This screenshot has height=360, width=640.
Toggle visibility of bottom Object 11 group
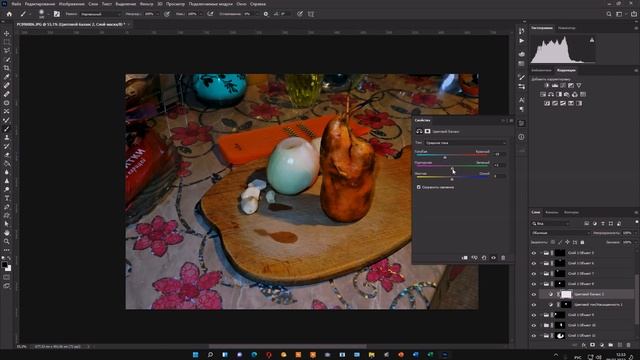pyautogui.click(x=533, y=336)
